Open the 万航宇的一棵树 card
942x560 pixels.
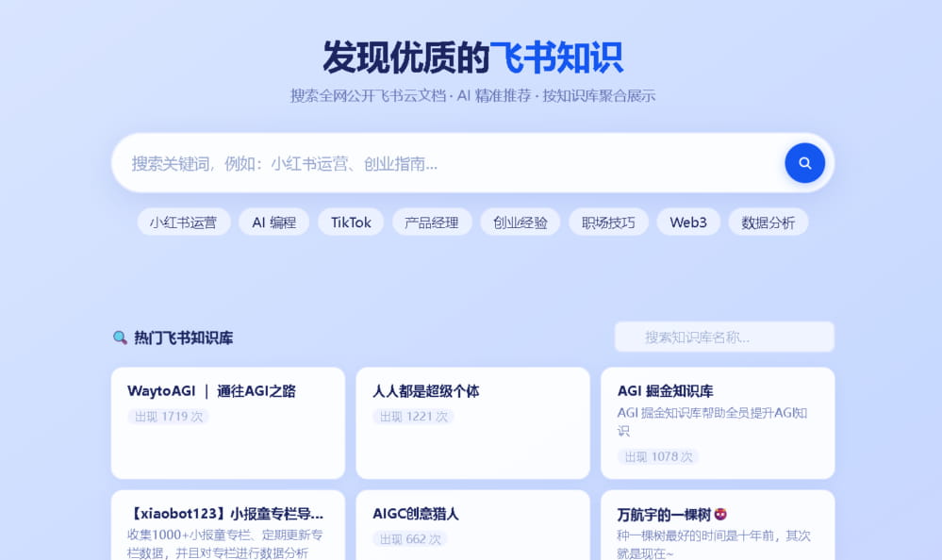pyautogui.click(x=718, y=525)
